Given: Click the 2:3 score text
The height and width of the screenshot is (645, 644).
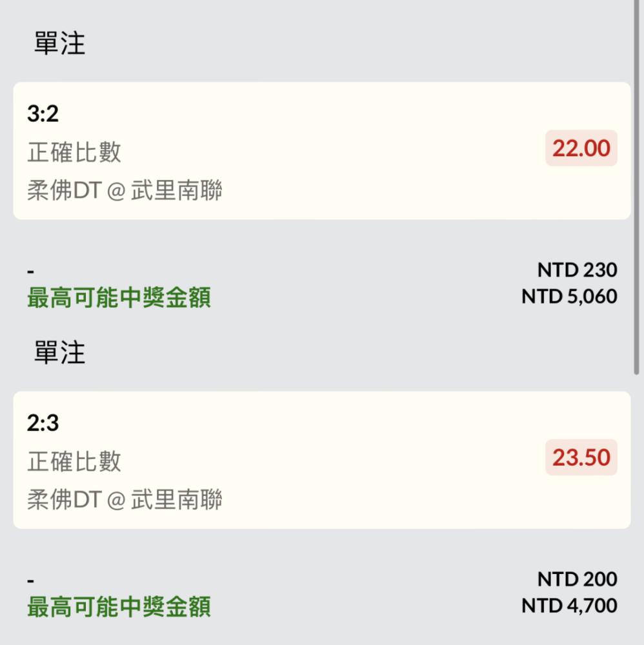Looking at the screenshot, I should coord(43,423).
